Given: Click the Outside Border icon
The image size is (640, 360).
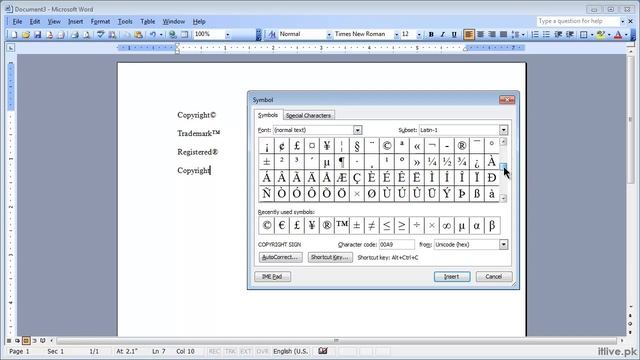Looking at the screenshot, I should tap(584, 35).
